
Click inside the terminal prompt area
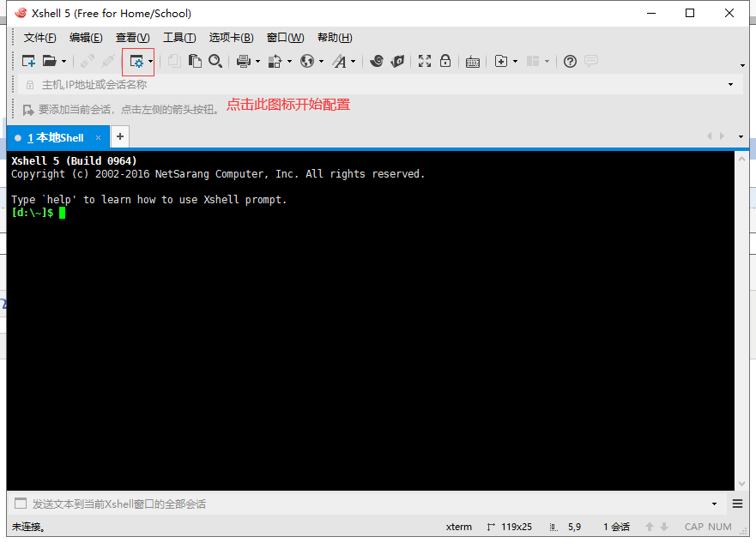pyautogui.click(x=371, y=321)
